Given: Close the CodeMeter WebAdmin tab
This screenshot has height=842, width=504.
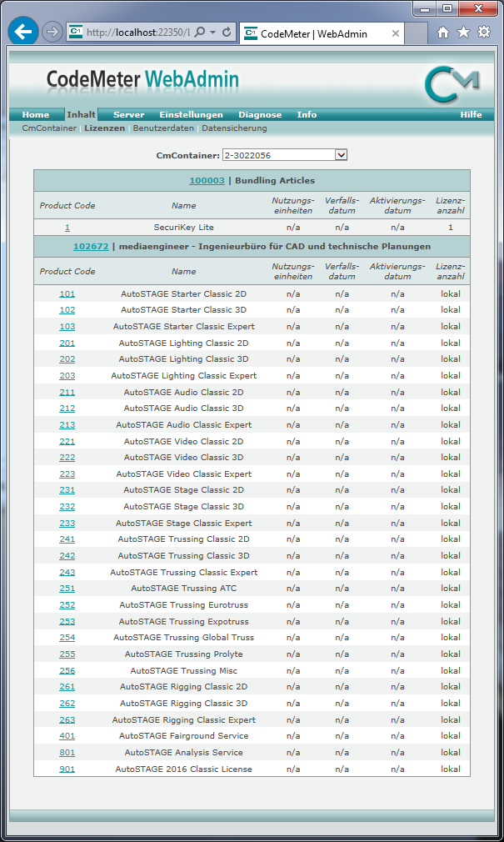Looking at the screenshot, I should [396, 33].
